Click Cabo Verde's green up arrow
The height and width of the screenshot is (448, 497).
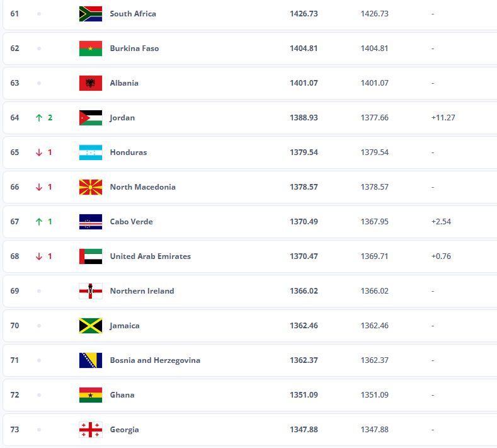point(39,222)
